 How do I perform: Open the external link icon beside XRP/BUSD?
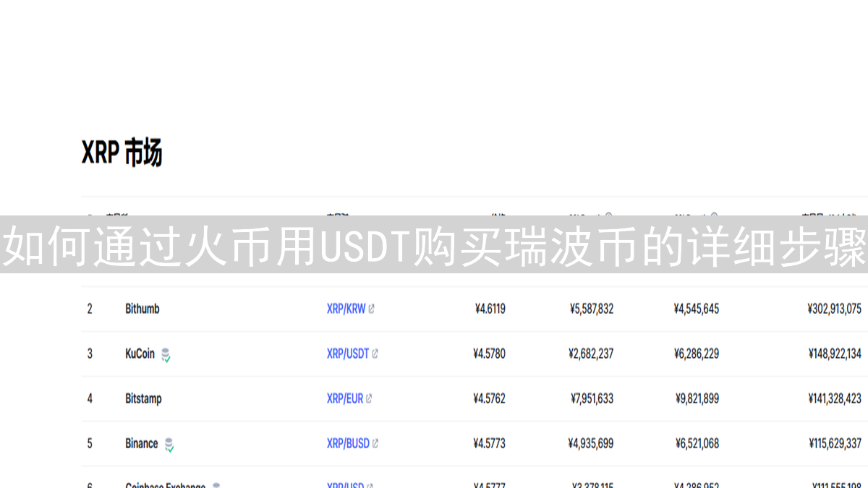375,443
